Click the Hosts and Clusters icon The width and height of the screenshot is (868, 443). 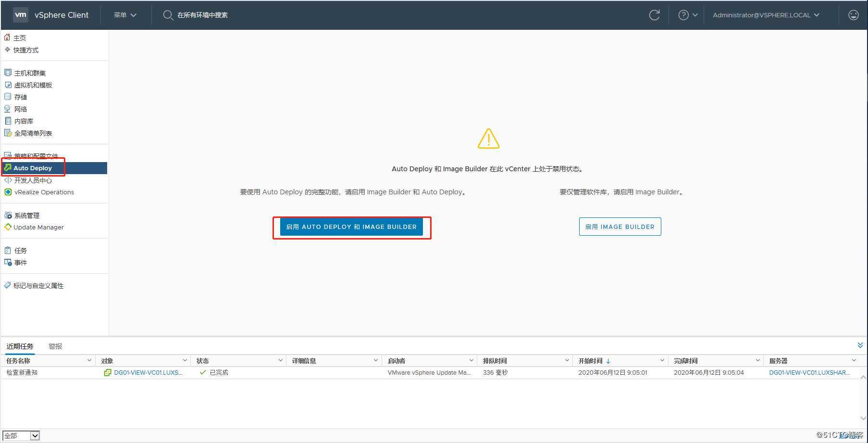pyautogui.click(x=8, y=73)
